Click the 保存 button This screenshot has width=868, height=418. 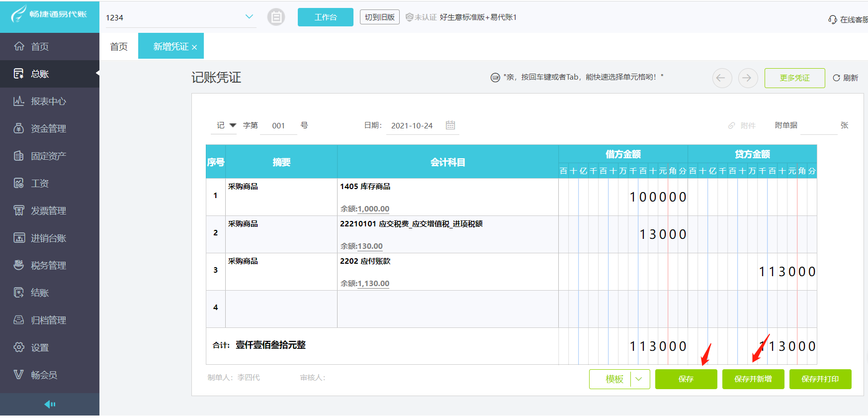[x=686, y=379]
